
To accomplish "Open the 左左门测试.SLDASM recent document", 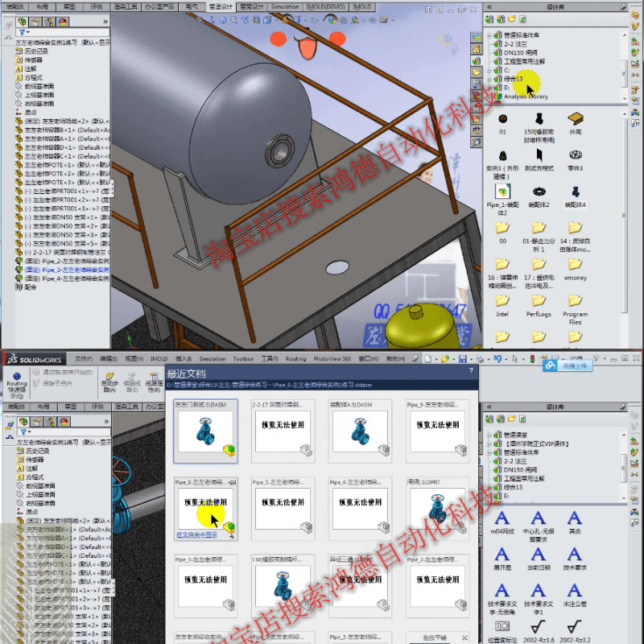I will click(205, 431).
